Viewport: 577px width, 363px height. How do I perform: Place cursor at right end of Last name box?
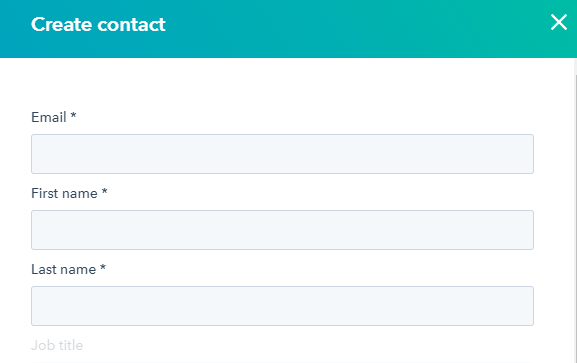click(x=528, y=306)
